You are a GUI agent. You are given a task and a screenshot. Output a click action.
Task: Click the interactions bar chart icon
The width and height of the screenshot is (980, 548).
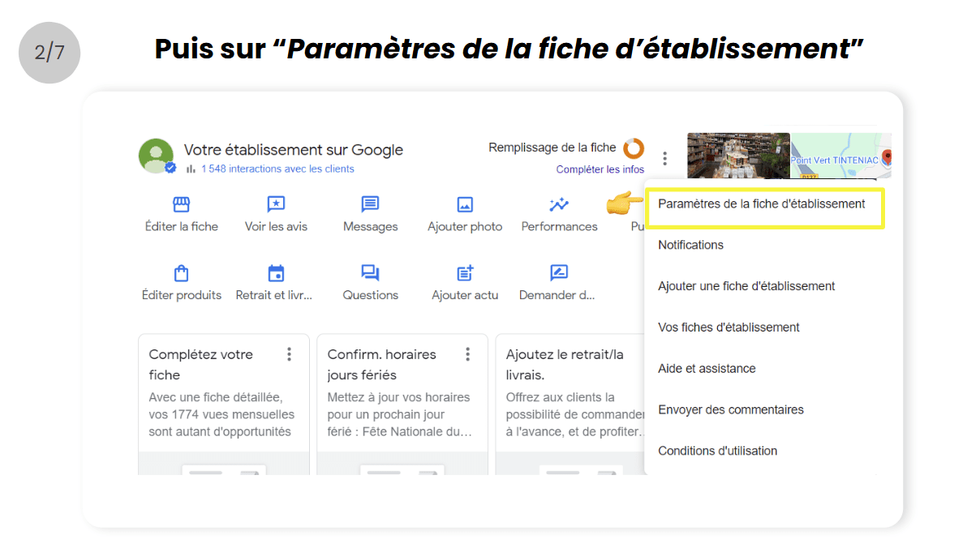click(x=191, y=169)
